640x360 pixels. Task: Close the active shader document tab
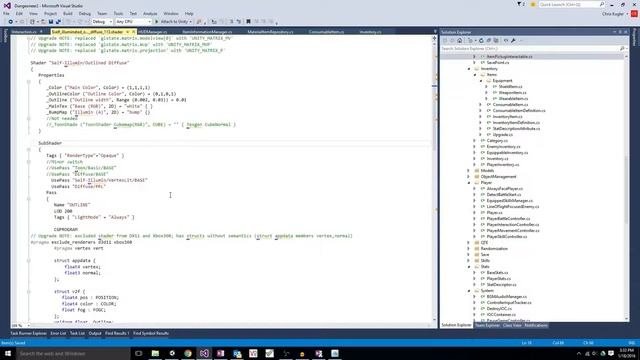pos(133,32)
